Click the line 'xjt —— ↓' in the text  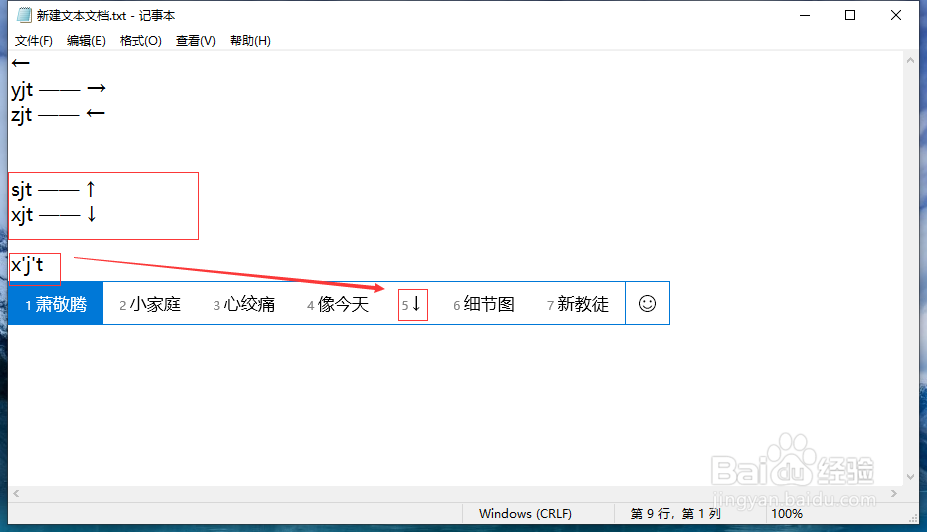53,215
